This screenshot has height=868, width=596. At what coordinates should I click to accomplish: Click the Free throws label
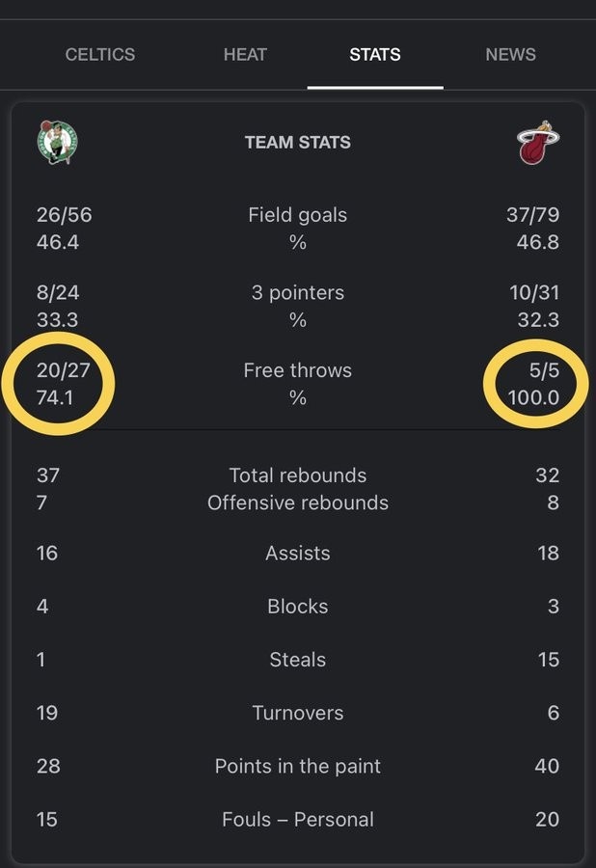tap(298, 370)
